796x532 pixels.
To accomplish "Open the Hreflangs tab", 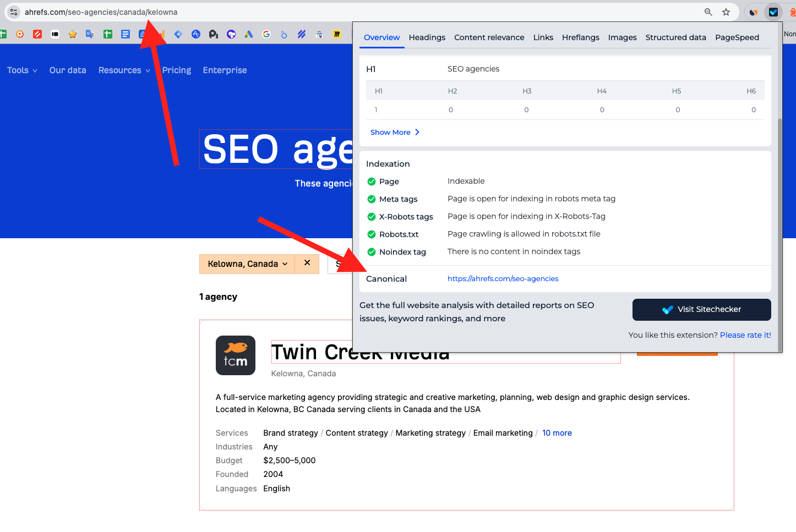I will click(x=581, y=37).
